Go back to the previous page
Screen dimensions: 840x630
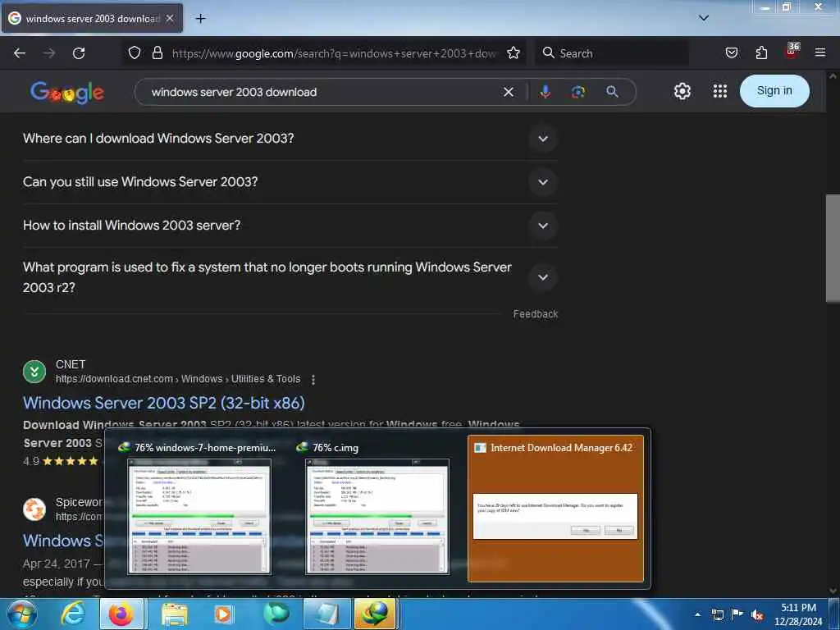click(20, 53)
